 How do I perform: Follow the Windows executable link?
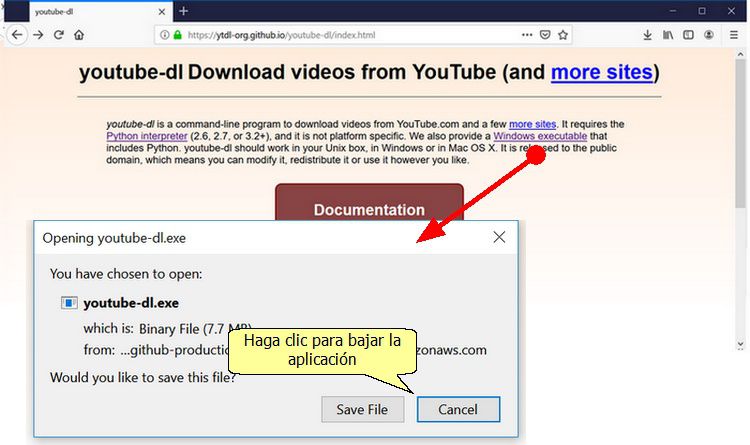(x=540, y=136)
